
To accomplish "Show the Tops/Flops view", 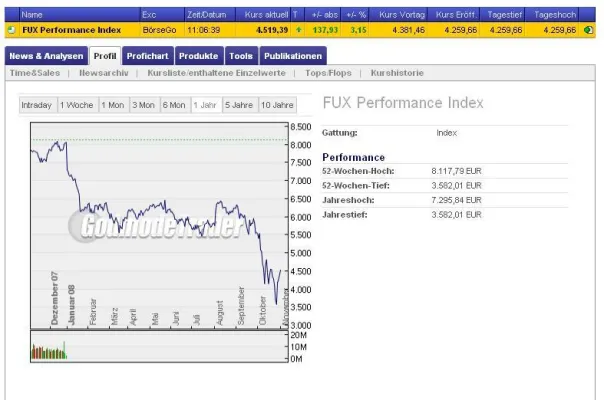I will [327, 74].
